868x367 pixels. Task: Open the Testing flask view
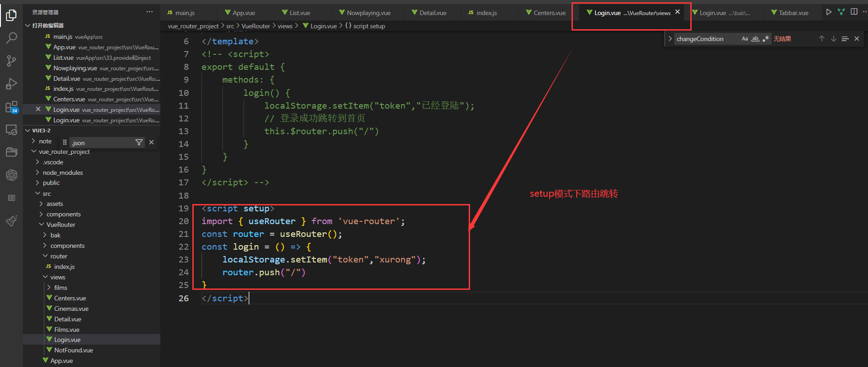tap(11, 221)
